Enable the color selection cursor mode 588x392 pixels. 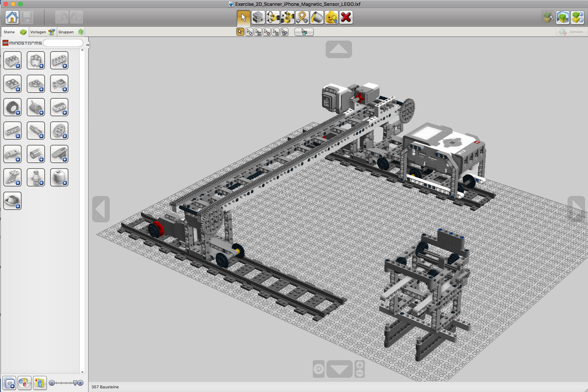(267, 32)
